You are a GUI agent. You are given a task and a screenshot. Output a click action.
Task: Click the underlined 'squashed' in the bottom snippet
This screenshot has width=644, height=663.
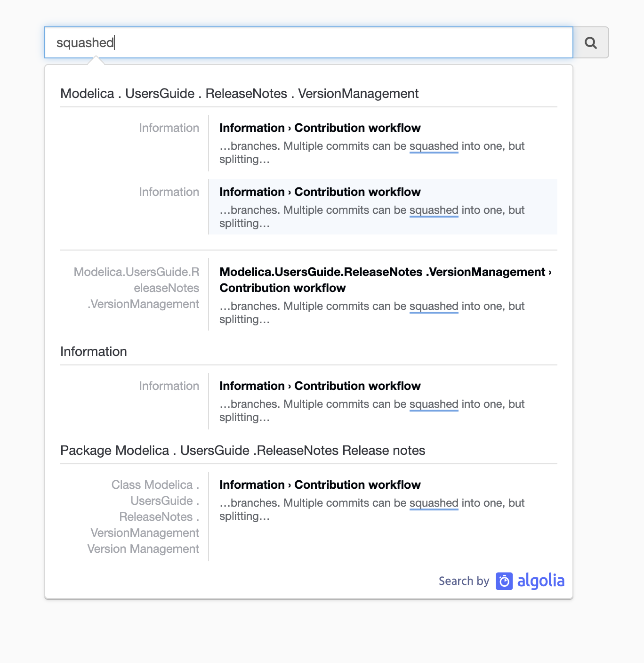(x=434, y=503)
